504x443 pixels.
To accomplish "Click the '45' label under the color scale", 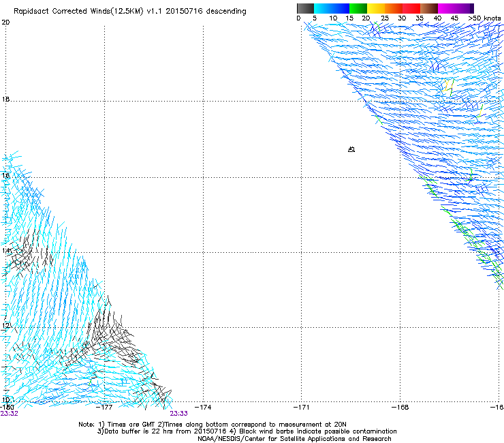I will tap(454, 18).
